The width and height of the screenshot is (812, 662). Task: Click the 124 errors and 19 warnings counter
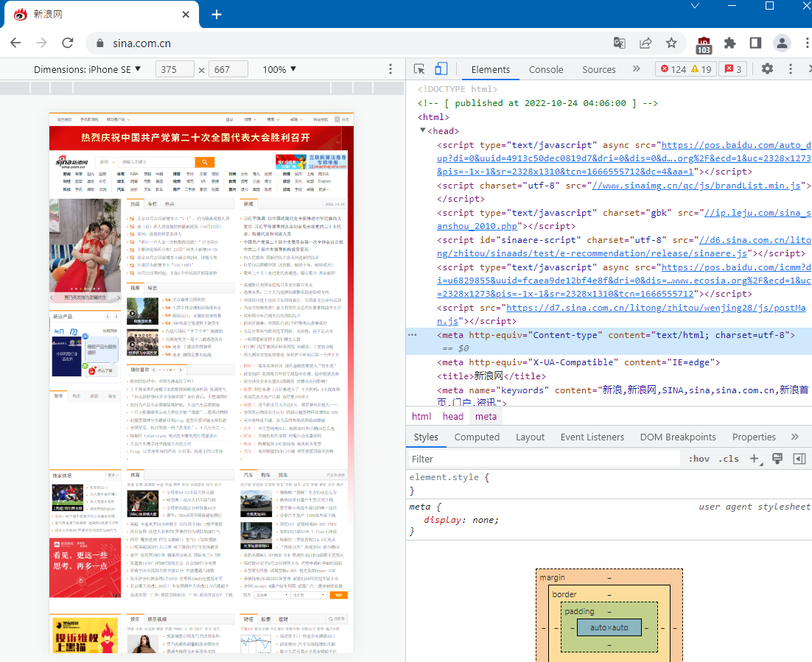click(686, 69)
